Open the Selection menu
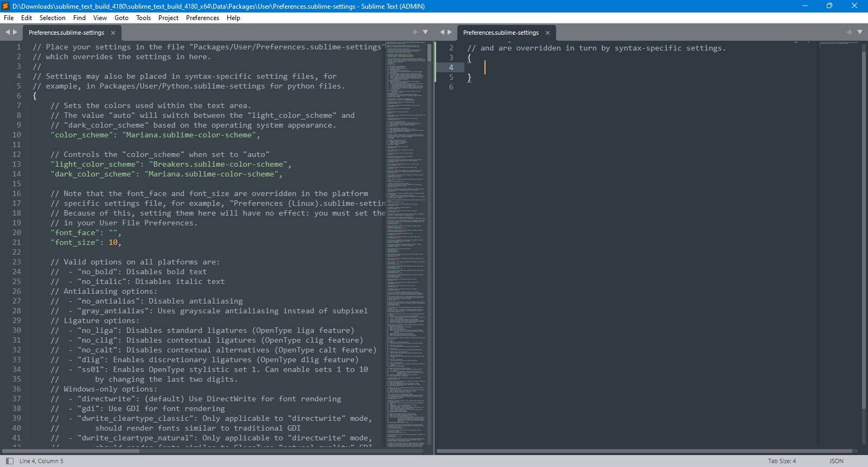Viewport: 868px width, 467px height. (x=53, y=18)
